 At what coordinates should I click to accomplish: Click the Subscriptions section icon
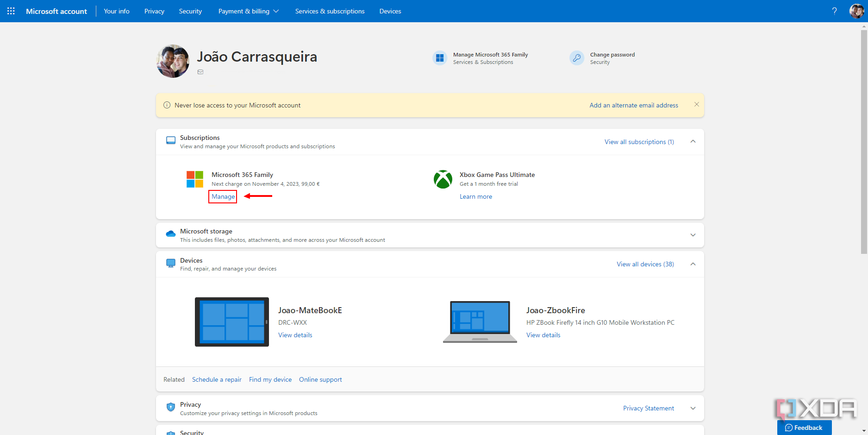[x=171, y=140]
